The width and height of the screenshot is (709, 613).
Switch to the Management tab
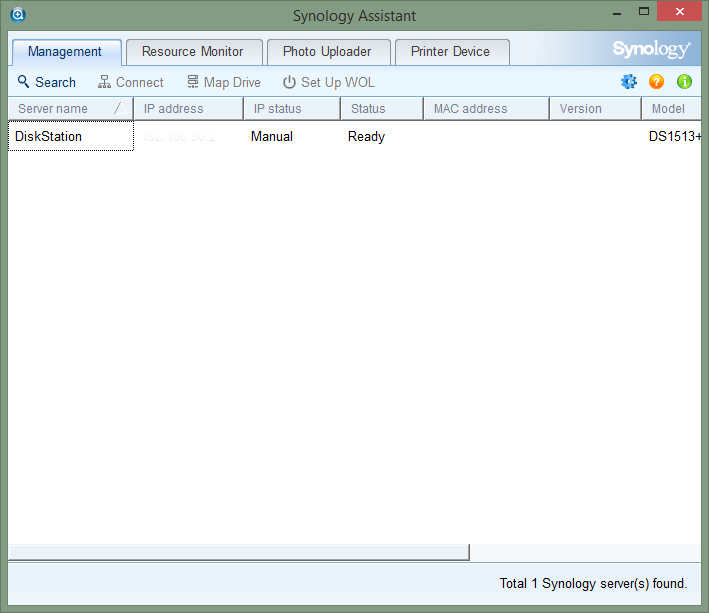pos(66,52)
